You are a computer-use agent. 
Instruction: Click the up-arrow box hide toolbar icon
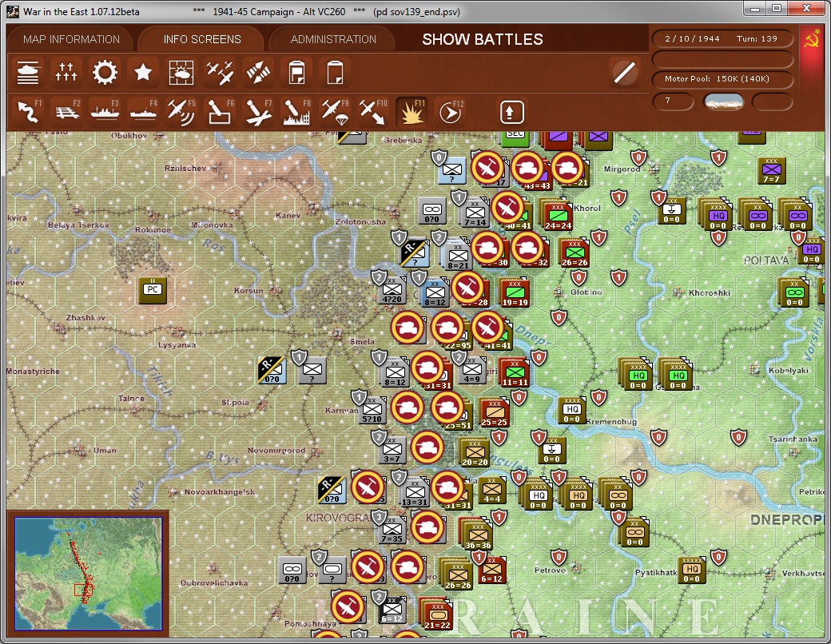(511, 112)
